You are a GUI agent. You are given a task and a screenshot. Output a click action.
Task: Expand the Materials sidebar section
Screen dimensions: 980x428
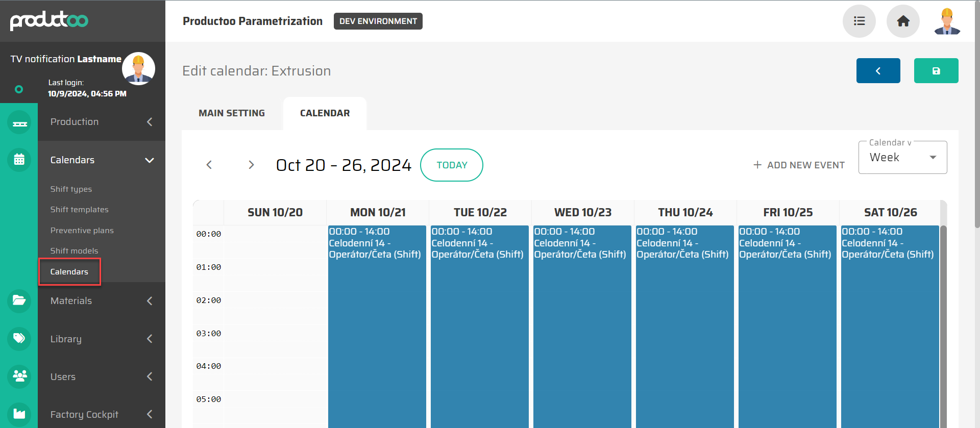[149, 301]
